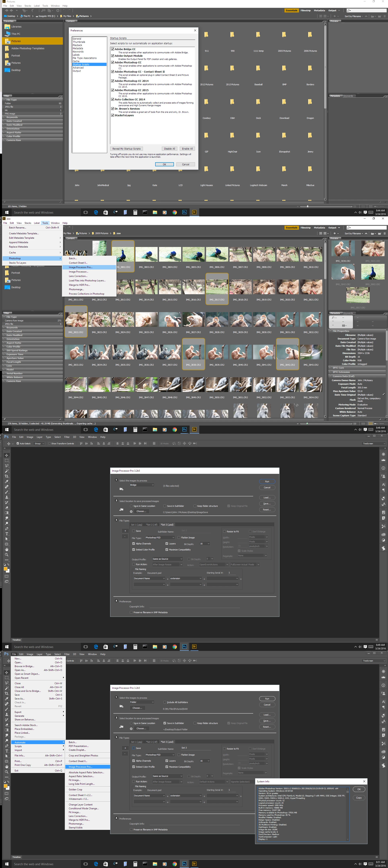This screenshot has width=388, height=868.
Task: Open the Bridge image source dropdown
Action: [142, 485]
